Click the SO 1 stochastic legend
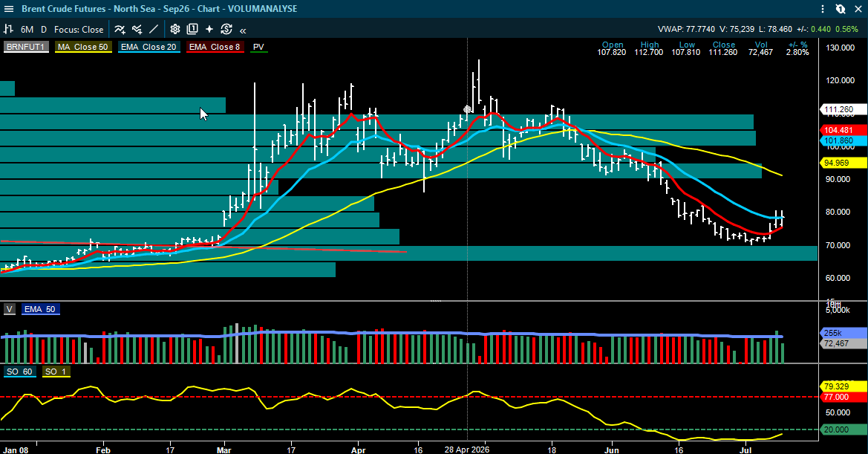 [56, 372]
